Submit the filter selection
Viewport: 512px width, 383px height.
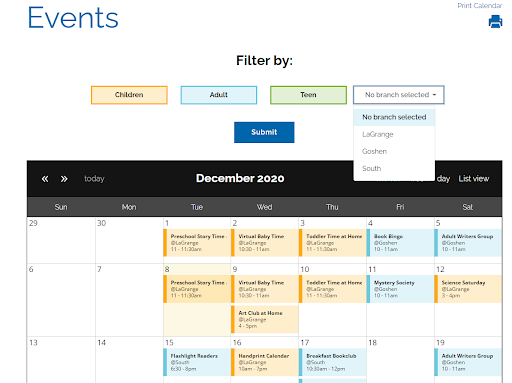pyautogui.click(x=264, y=132)
